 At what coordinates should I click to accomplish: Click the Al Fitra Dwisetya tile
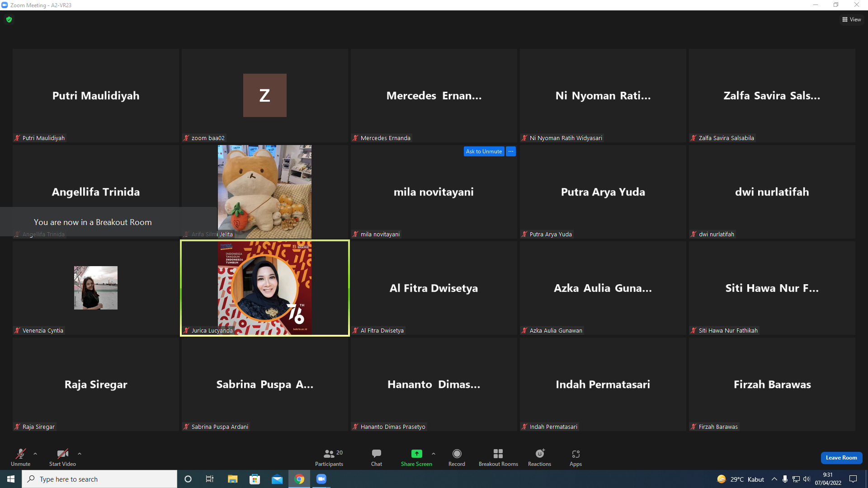point(434,288)
